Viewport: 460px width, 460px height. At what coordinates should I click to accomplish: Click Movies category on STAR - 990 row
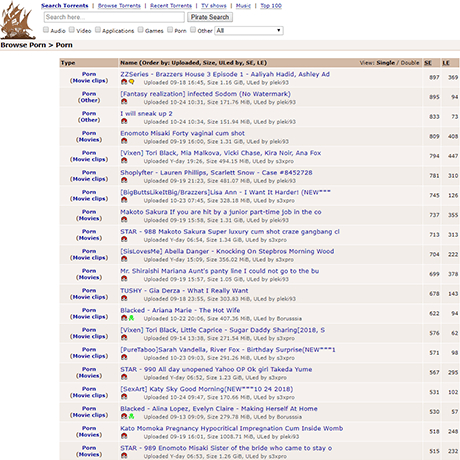(89, 376)
